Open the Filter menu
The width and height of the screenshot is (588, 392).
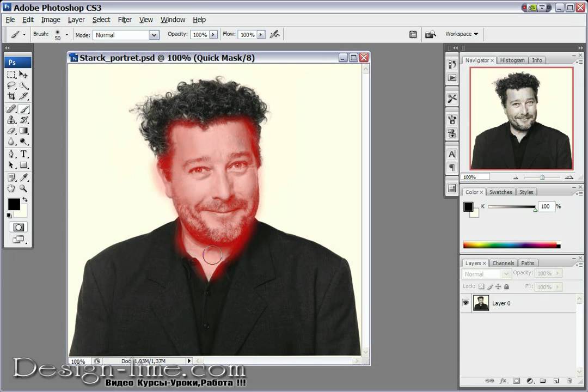tap(125, 20)
